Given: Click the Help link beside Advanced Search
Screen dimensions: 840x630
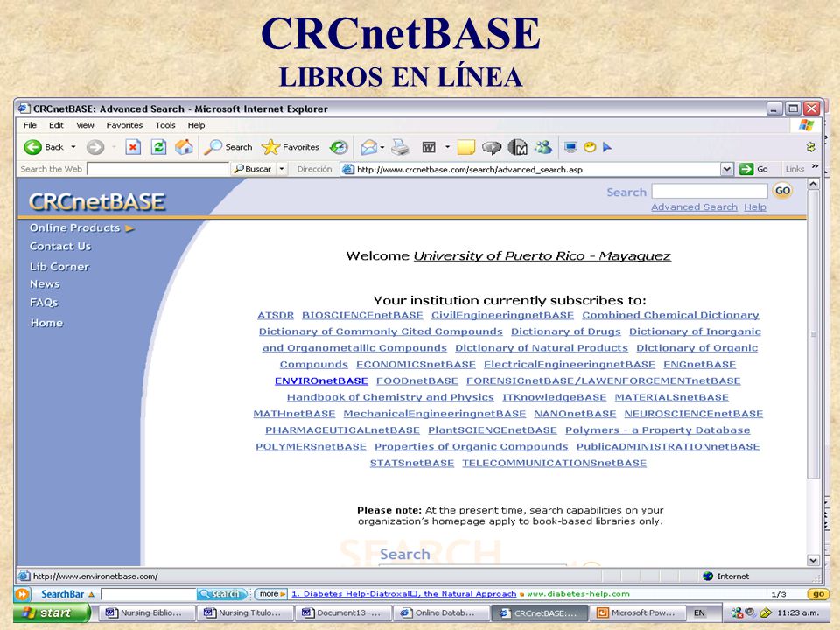Looking at the screenshot, I should [x=755, y=206].
